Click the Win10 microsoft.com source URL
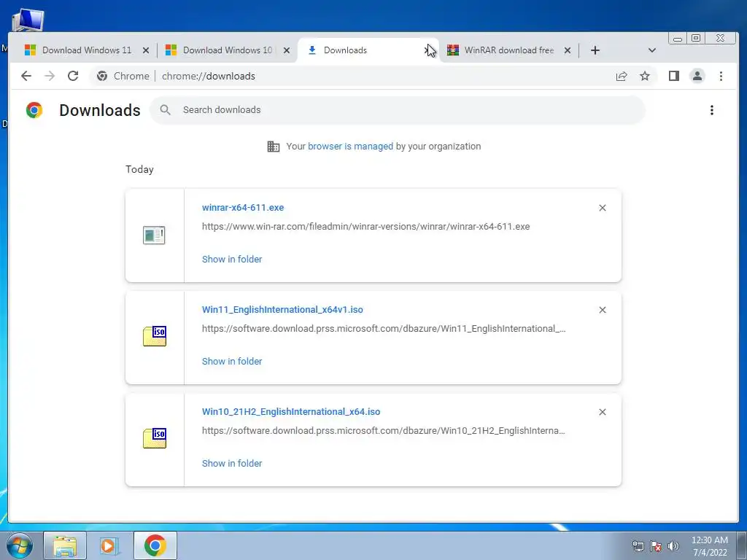This screenshot has width=747, height=560. coord(384,430)
